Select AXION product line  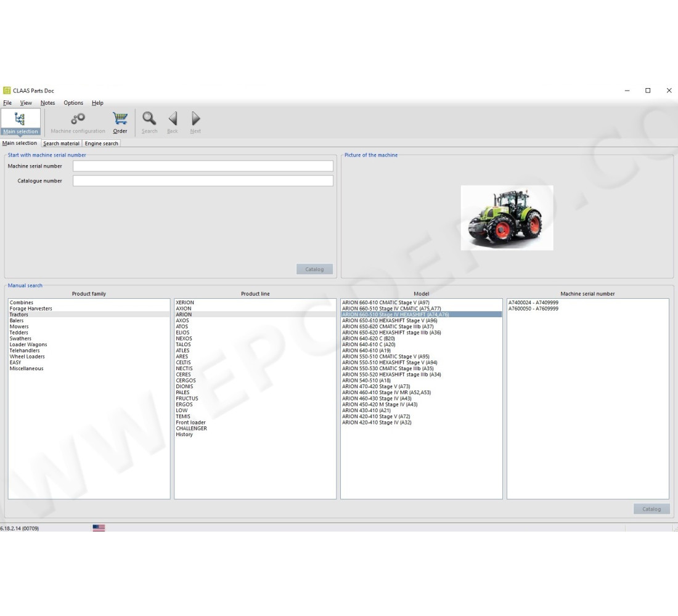point(255,309)
